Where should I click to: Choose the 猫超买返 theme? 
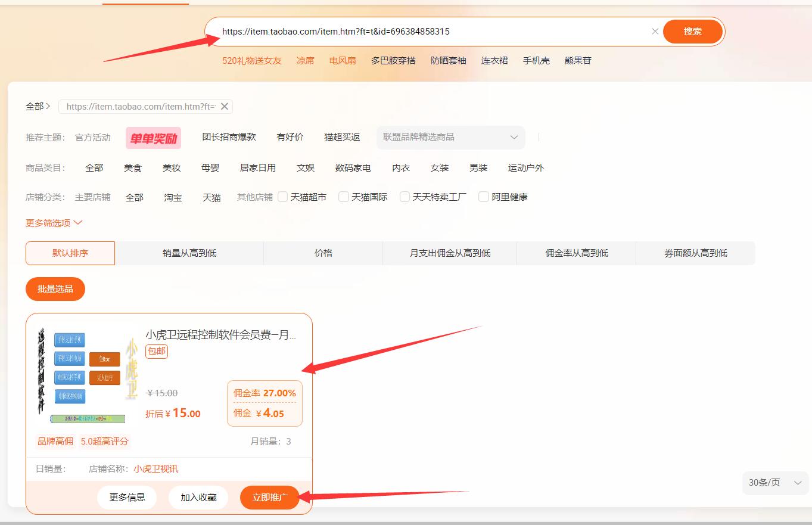click(342, 137)
